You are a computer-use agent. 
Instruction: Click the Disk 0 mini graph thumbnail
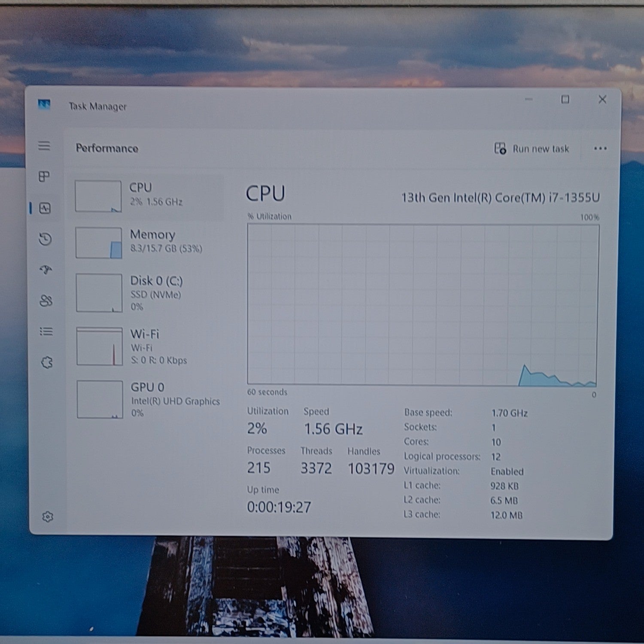(x=99, y=293)
